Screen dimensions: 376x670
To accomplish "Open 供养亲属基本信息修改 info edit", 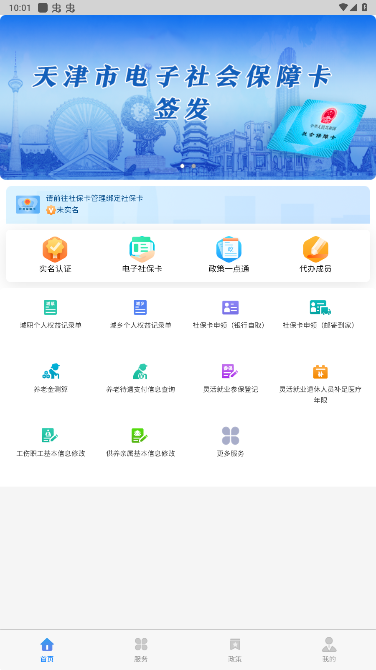I will [x=141, y=442].
